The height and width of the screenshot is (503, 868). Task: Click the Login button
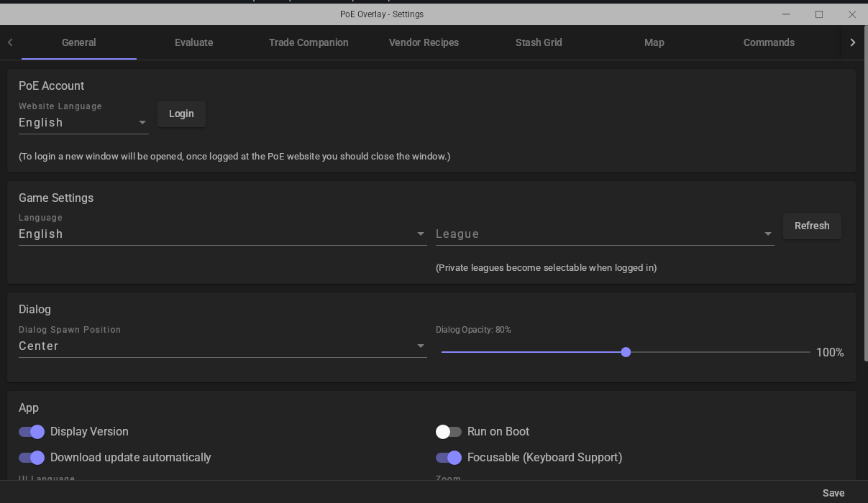coord(181,114)
